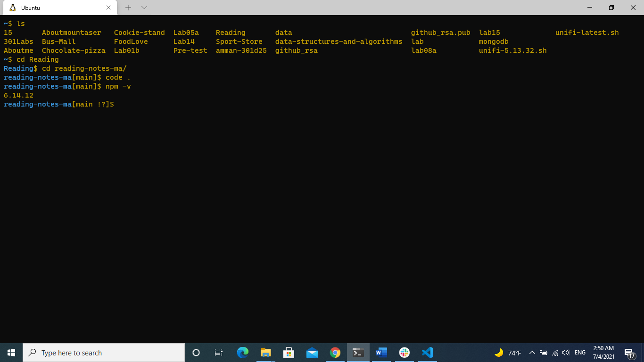Launch Google Chrome from the taskbar
The width and height of the screenshot is (644, 362).
pos(335,352)
